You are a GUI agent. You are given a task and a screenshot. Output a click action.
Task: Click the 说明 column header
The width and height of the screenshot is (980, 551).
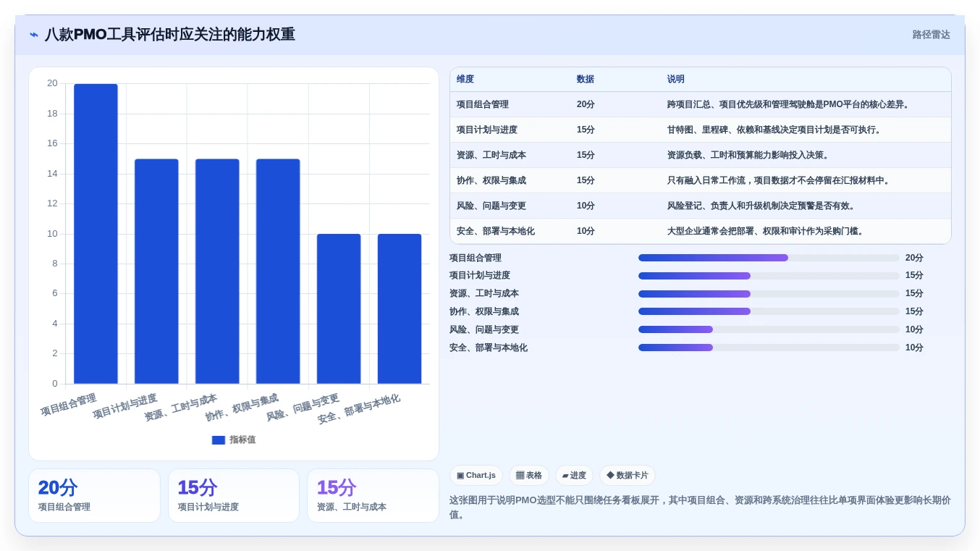coord(675,80)
